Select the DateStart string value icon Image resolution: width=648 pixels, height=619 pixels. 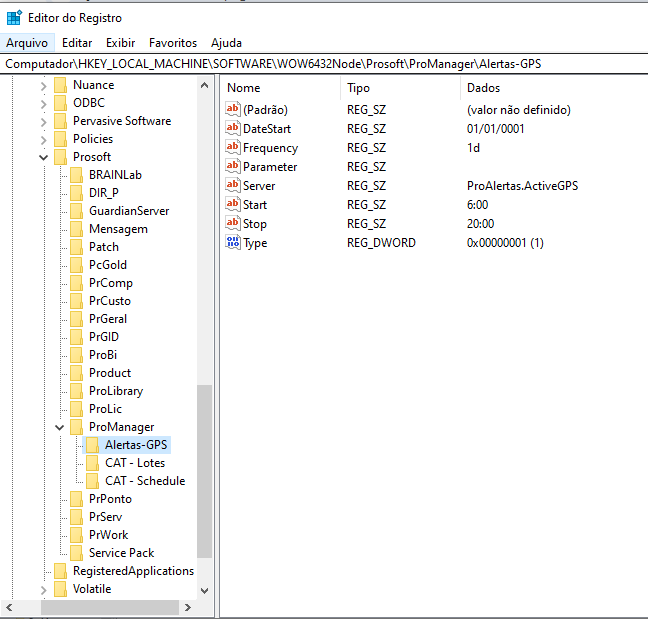coord(233,129)
